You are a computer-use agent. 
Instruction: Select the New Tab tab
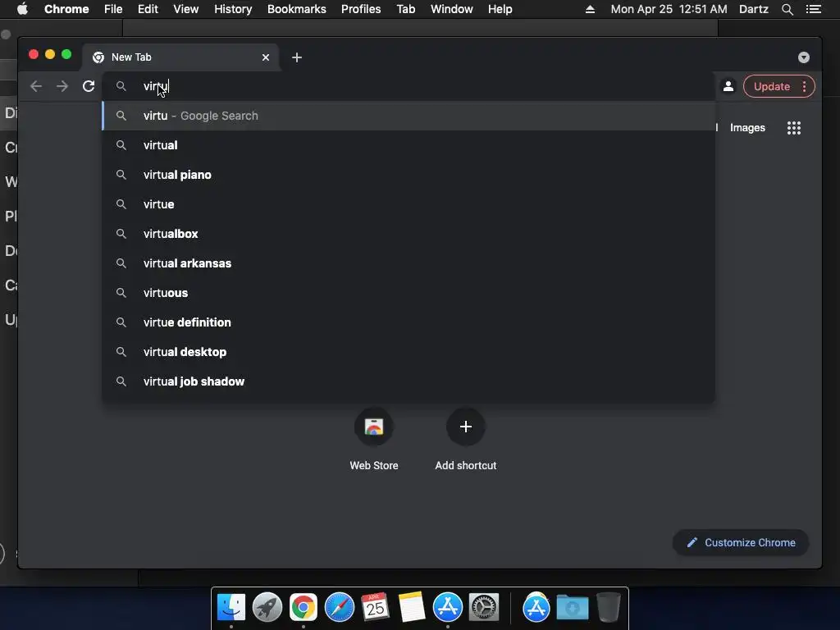pyautogui.click(x=180, y=57)
